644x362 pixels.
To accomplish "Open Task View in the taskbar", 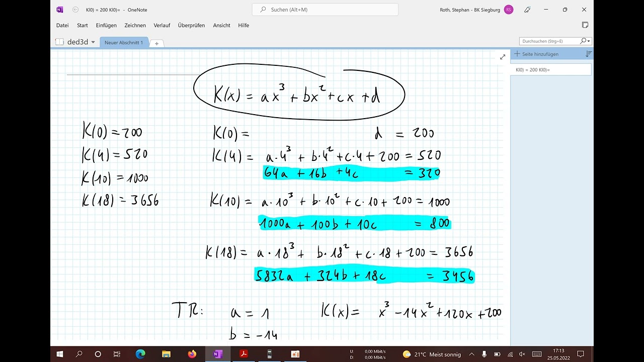I will [x=117, y=354].
